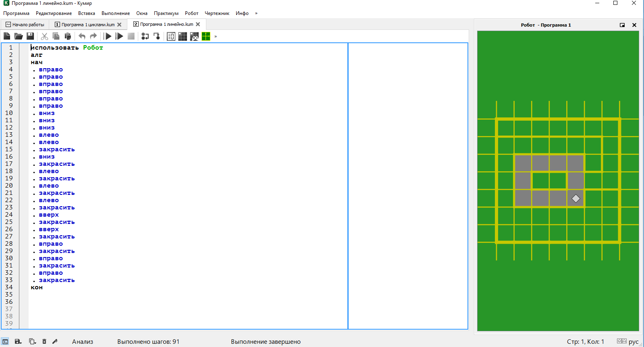Click the Save file floppy icon
644x347 pixels.
pos(30,36)
